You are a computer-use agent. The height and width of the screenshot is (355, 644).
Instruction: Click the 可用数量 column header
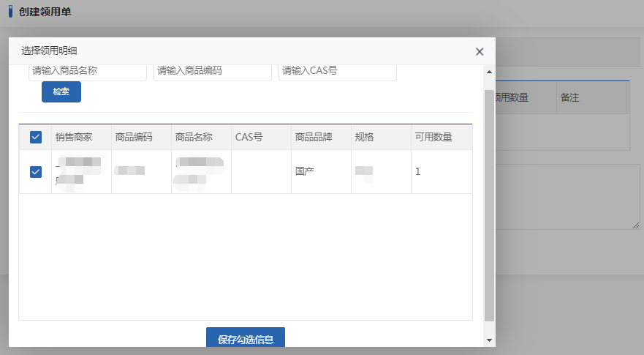point(433,137)
